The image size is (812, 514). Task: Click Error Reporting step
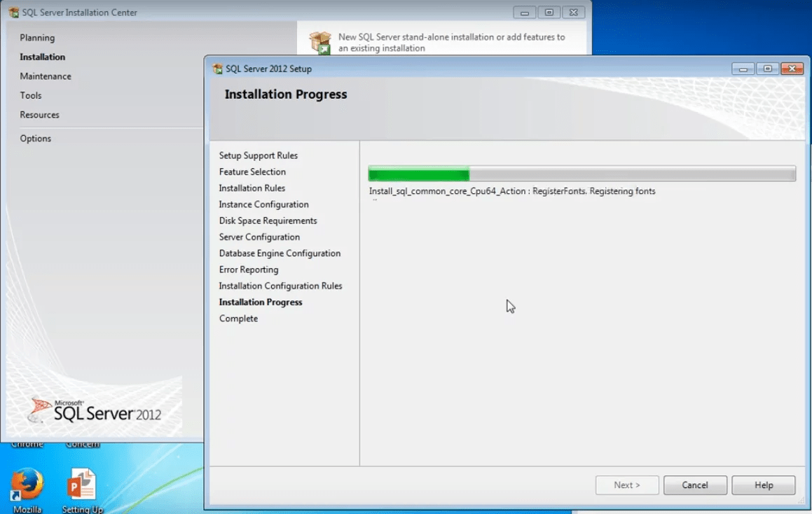tap(249, 270)
